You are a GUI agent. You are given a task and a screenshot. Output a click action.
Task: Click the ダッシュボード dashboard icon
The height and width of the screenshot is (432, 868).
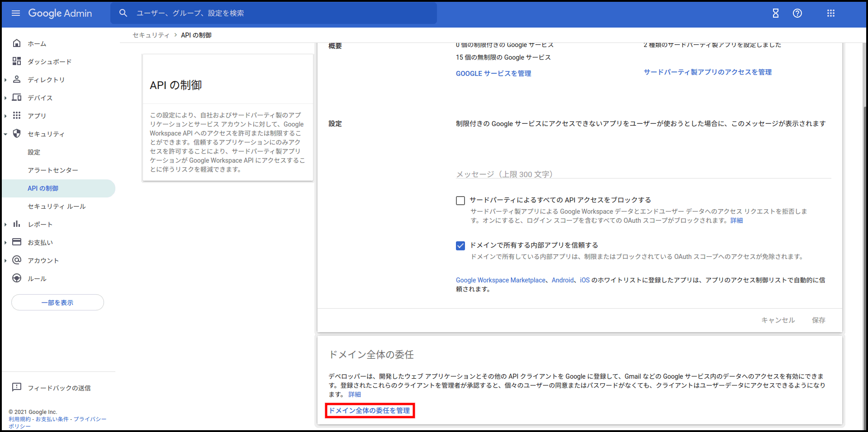click(x=17, y=61)
